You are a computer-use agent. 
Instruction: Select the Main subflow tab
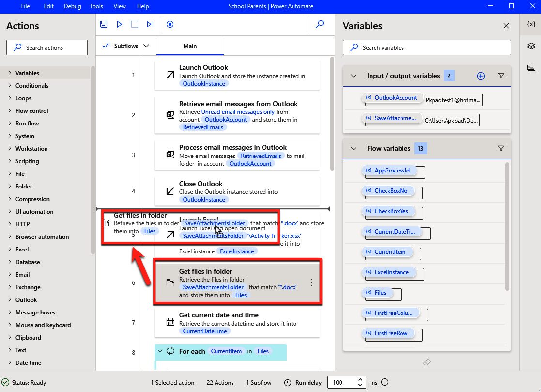coord(190,46)
